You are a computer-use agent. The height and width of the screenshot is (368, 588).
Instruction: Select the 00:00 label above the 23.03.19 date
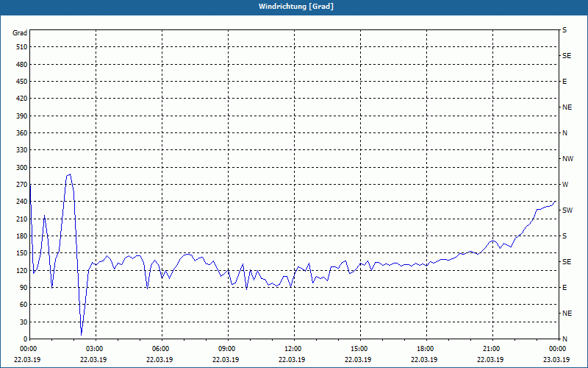(x=559, y=349)
